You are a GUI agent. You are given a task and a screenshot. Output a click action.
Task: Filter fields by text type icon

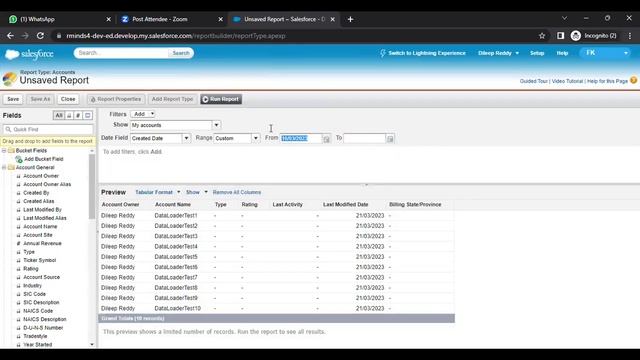[69, 116]
